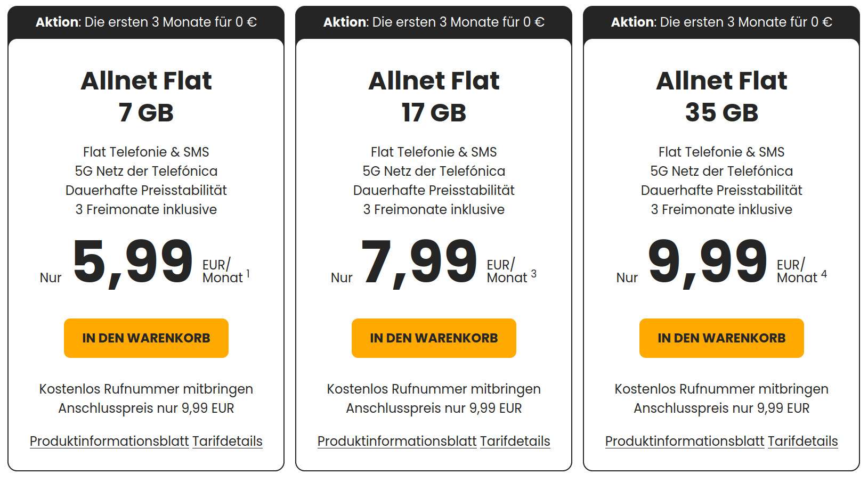
Task: Click footnote 1 beside the 5,99 price
Action: coord(248,274)
